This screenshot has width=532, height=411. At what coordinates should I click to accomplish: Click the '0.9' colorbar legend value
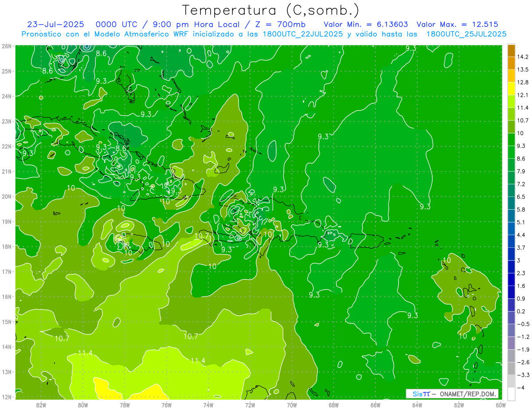(521, 298)
